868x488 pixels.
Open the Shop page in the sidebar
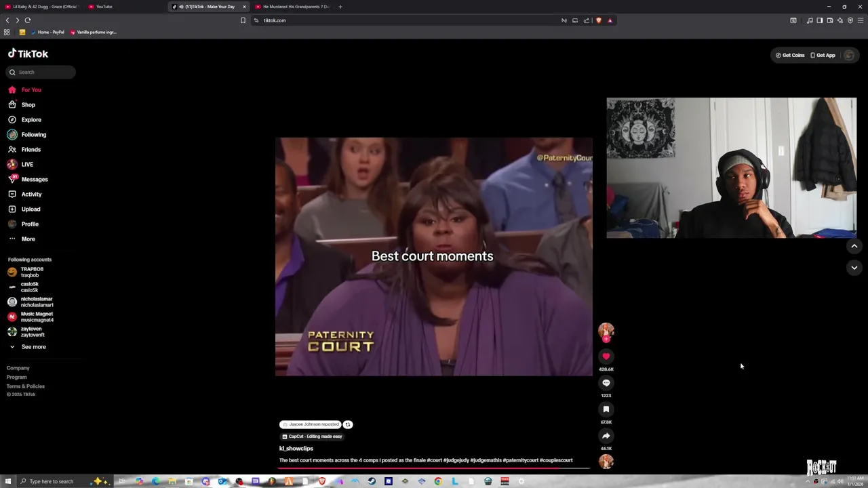click(x=22, y=104)
